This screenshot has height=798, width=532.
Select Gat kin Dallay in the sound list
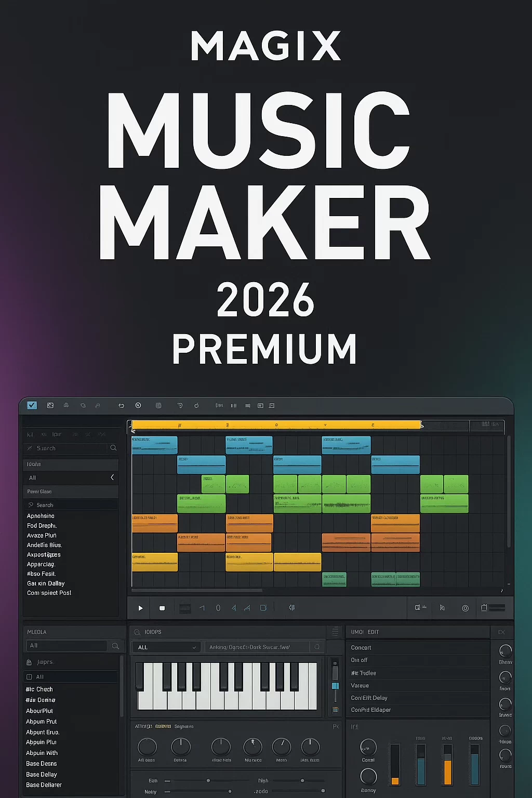pos(46,583)
